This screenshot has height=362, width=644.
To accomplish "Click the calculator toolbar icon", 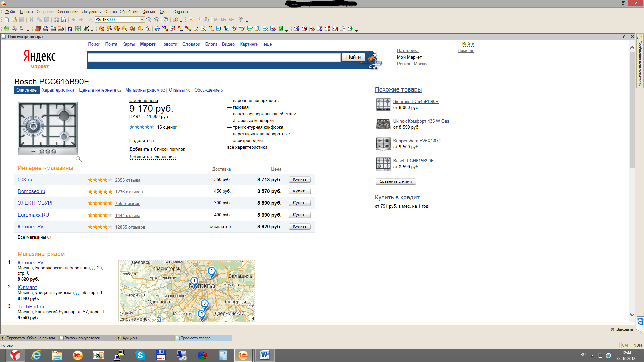I will click(191, 20).
